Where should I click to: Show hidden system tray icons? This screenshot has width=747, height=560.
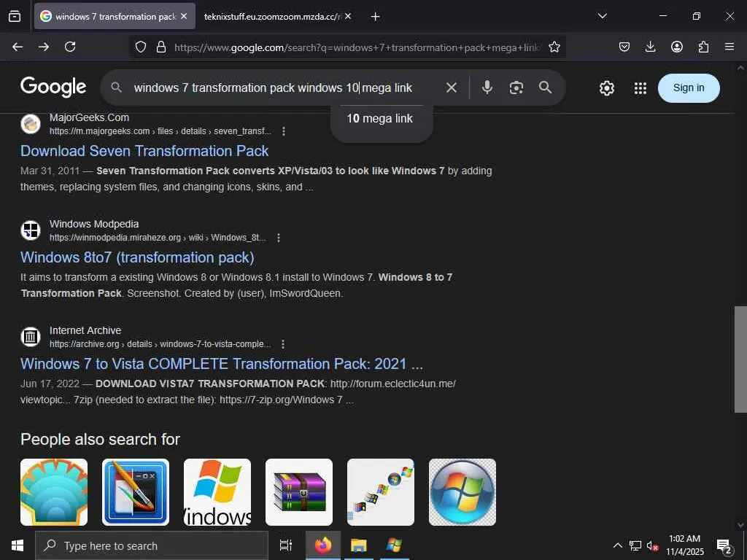click(x=617, y=545)
